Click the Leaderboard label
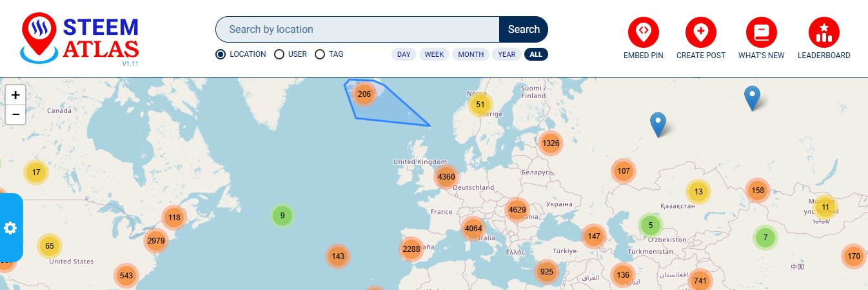Viewport: 868px width, 290px height. pyautogui.click(x=824, y=56)
